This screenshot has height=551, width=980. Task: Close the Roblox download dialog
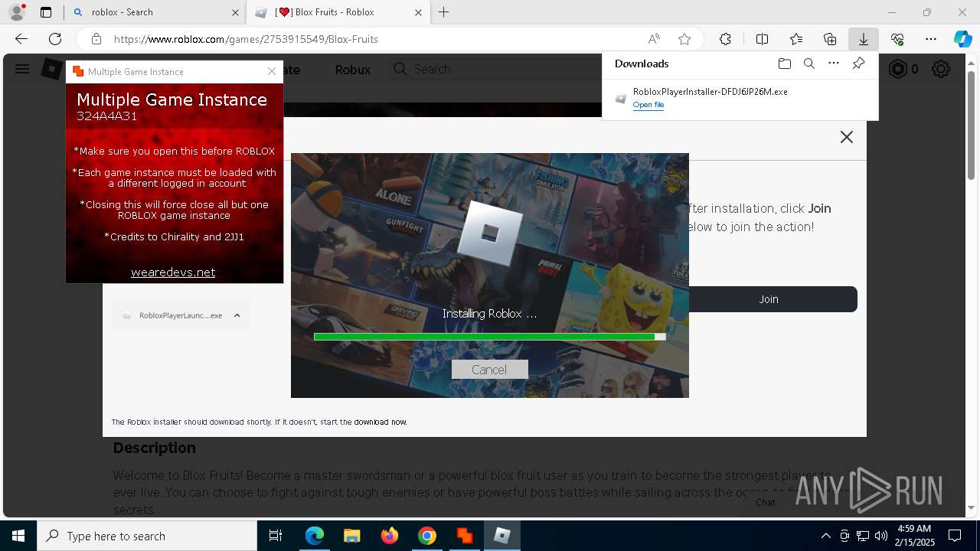(x=846, y=137)
